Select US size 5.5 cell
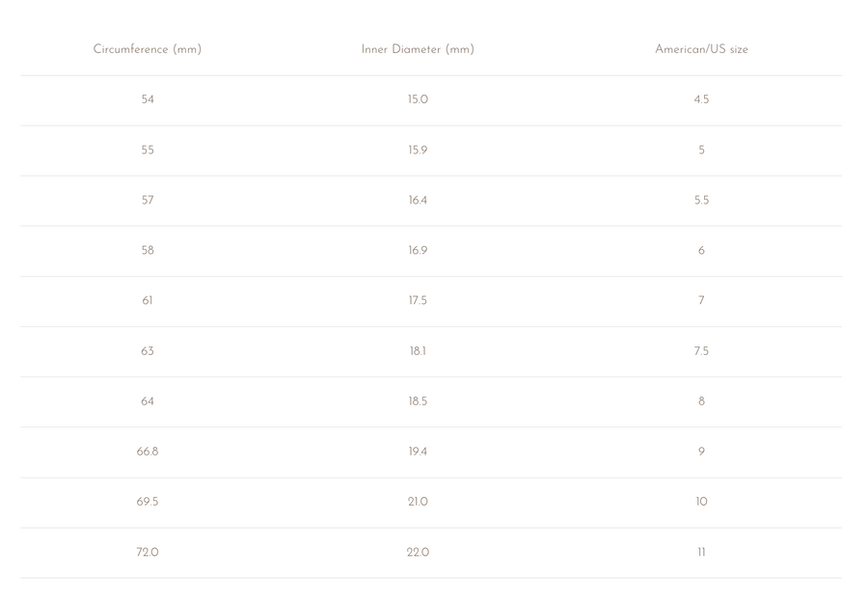 [x=701, y=200]
